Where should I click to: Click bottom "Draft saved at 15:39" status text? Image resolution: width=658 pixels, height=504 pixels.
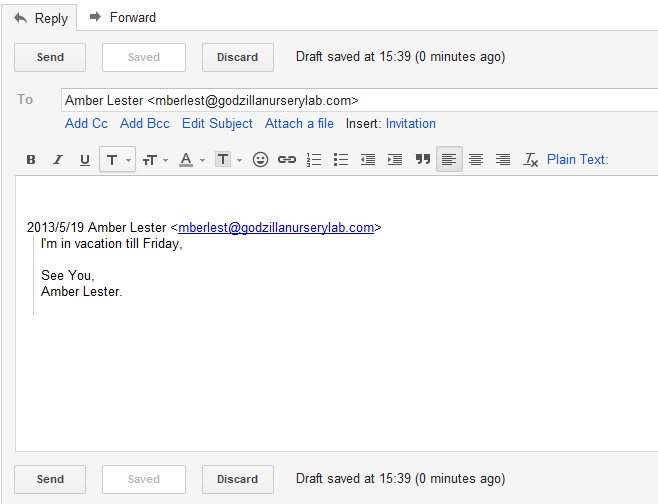[400, 478]
